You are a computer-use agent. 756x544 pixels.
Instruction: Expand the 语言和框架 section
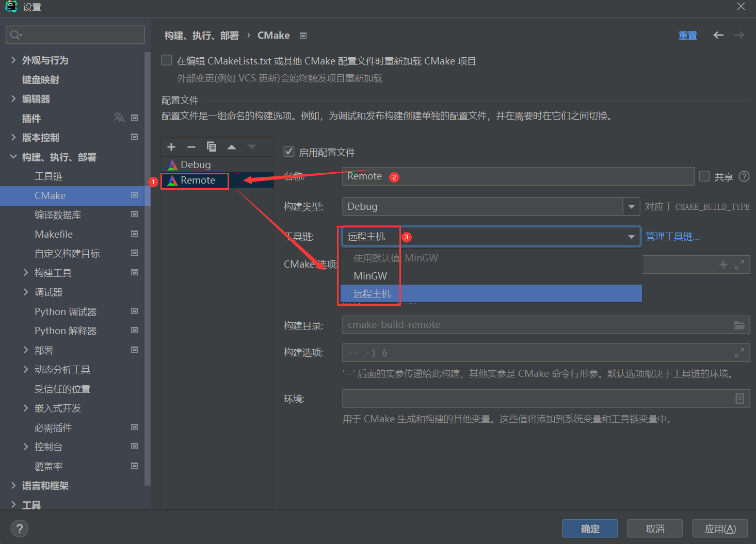[13, 485]
